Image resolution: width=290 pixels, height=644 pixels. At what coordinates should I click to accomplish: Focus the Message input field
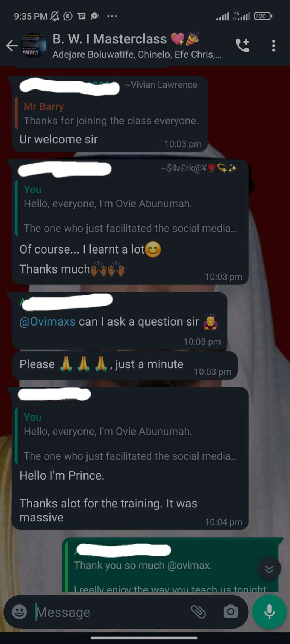110,612
